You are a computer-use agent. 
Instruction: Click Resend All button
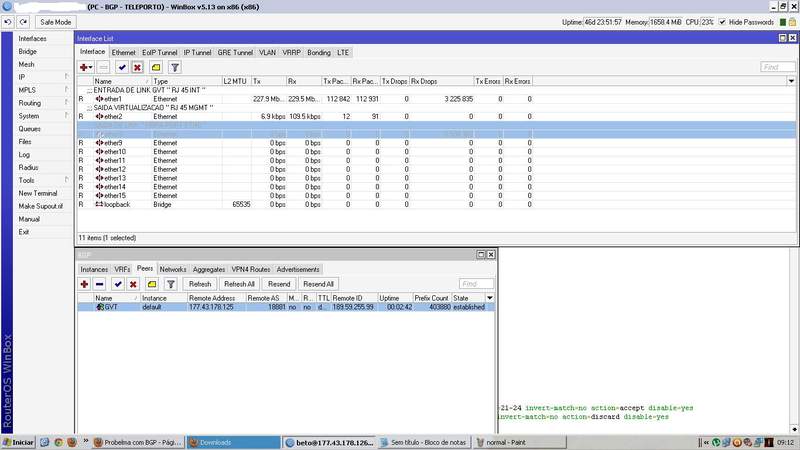(x=318, y=284)
